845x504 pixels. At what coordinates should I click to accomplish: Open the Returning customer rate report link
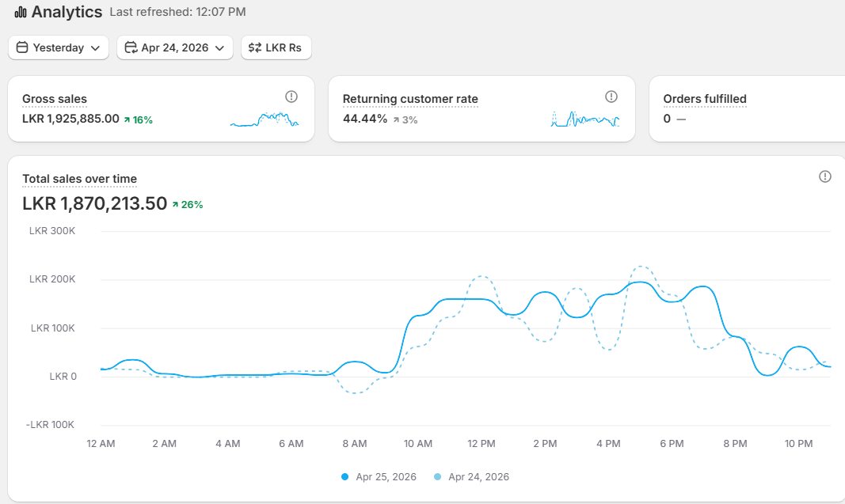tap(410, 99)
